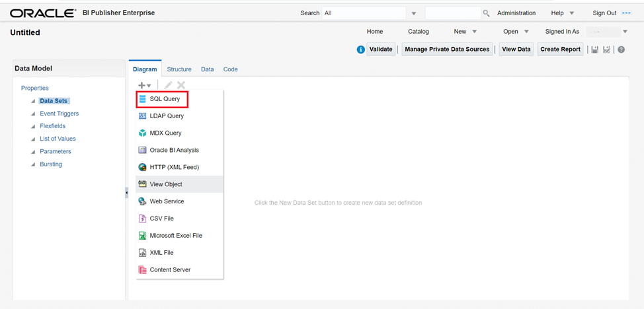The width and height of the screenshot is (644, 309).
Task: Open the Administration link
Action: coord(516,13)
